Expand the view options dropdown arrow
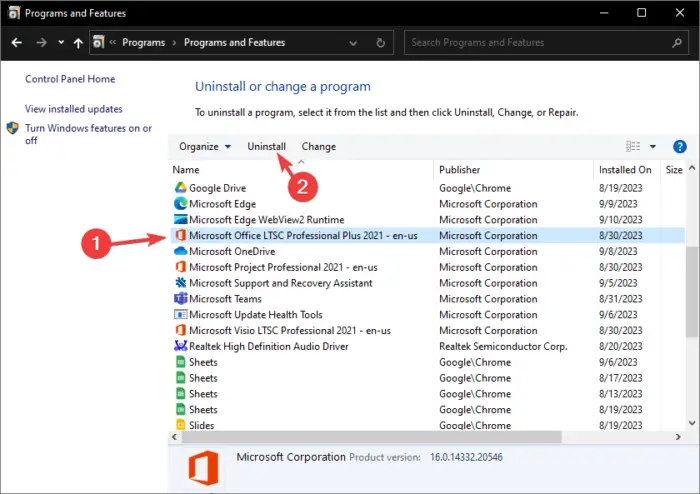The width and height of the screenshot is (700, 494). click(x=653, y=146)
